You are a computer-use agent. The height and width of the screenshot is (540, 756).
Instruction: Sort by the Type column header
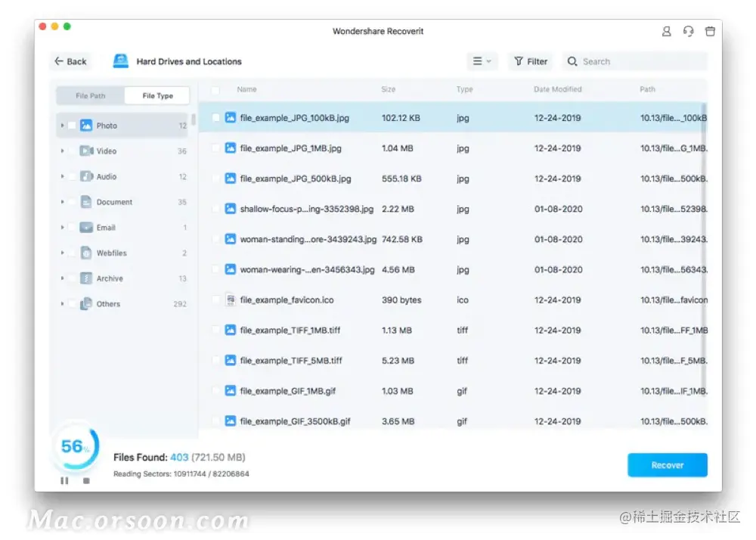click(464, 89)
